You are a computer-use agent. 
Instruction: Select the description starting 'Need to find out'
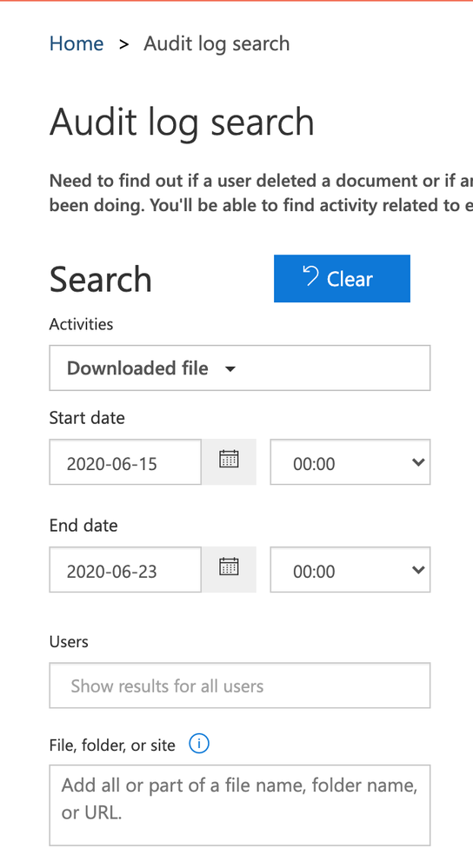[261, 193]
